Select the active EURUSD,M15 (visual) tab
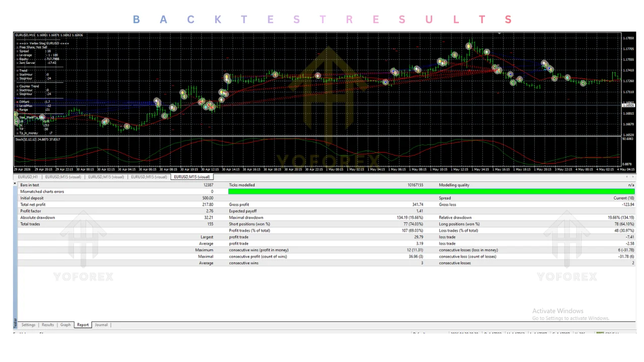 click(192, 177)
